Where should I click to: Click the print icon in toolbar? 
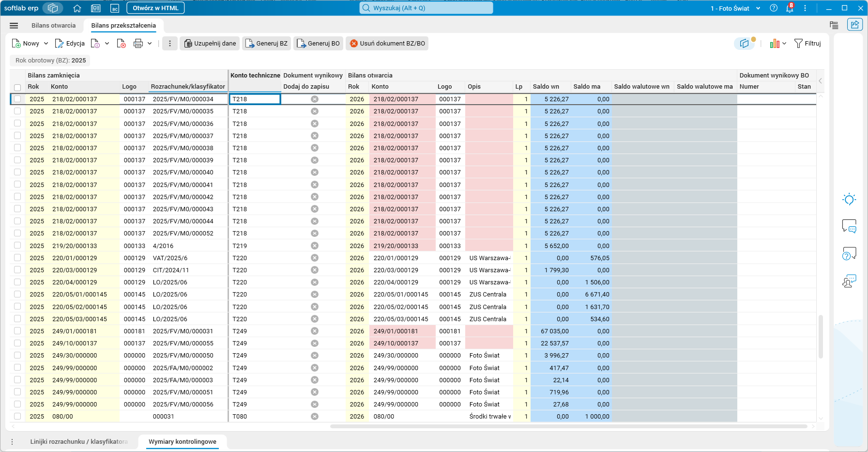pyautogui.click(x=138, y=44)
